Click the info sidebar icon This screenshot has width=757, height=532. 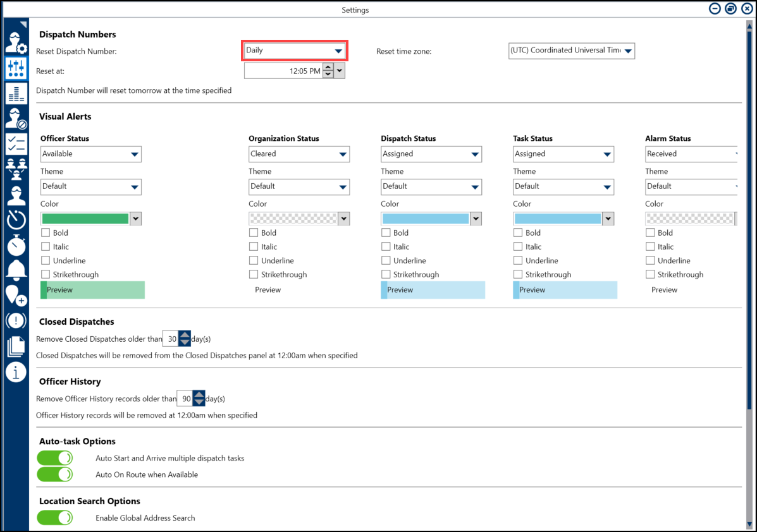pyautogui.click(x=16, y=372)
